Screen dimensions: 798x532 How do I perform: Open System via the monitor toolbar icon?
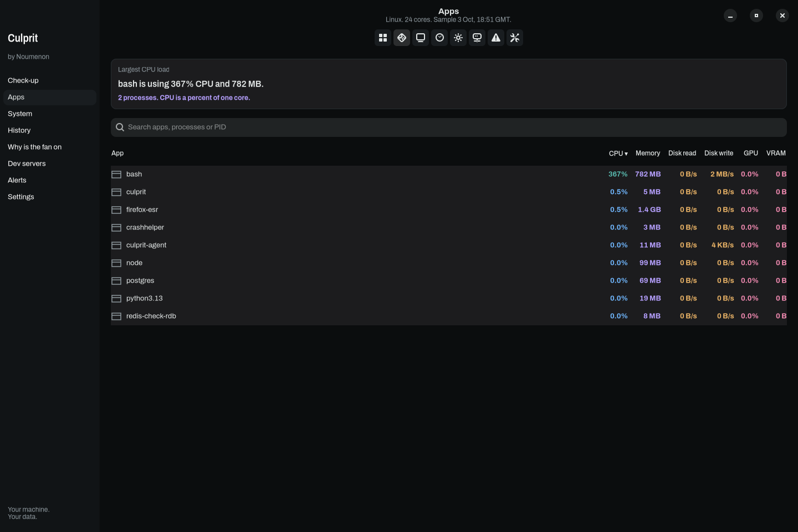421,38
